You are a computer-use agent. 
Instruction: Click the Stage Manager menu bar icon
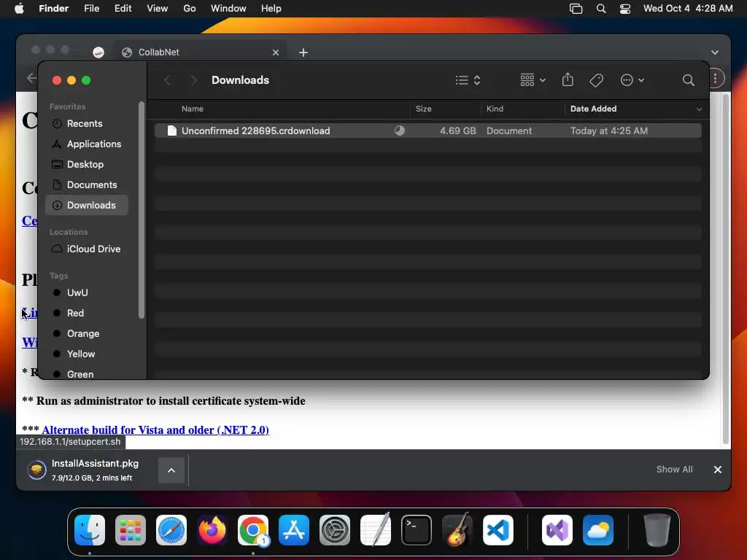click(x=576, y=9)
